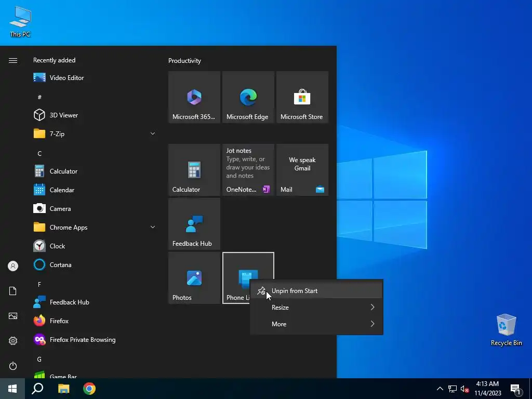Click the Productivity group heading

(x=184, y=61)
